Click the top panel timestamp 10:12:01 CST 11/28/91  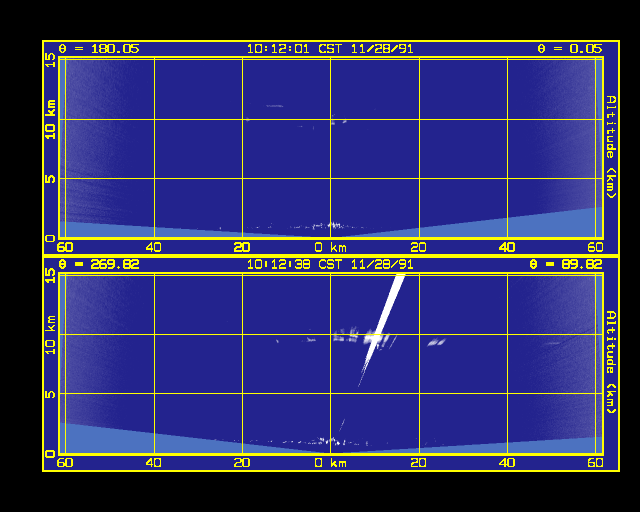pos(330,49)
